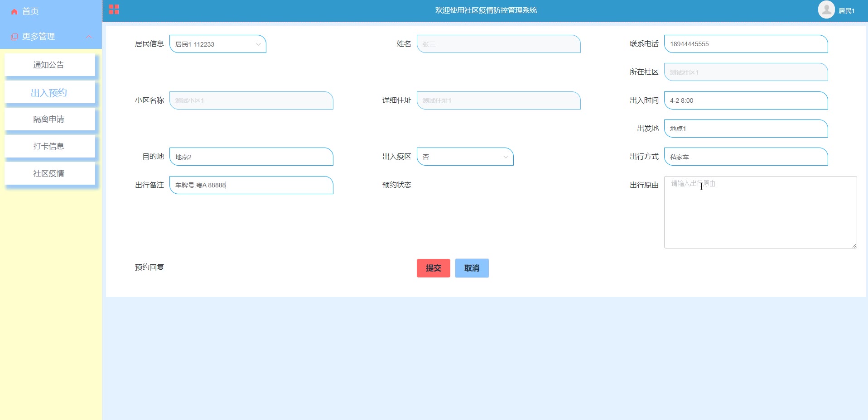Click the 欢迎使用社区疫情防控管理系统 title
868x420 pixels.
click(x=486, y=10)
